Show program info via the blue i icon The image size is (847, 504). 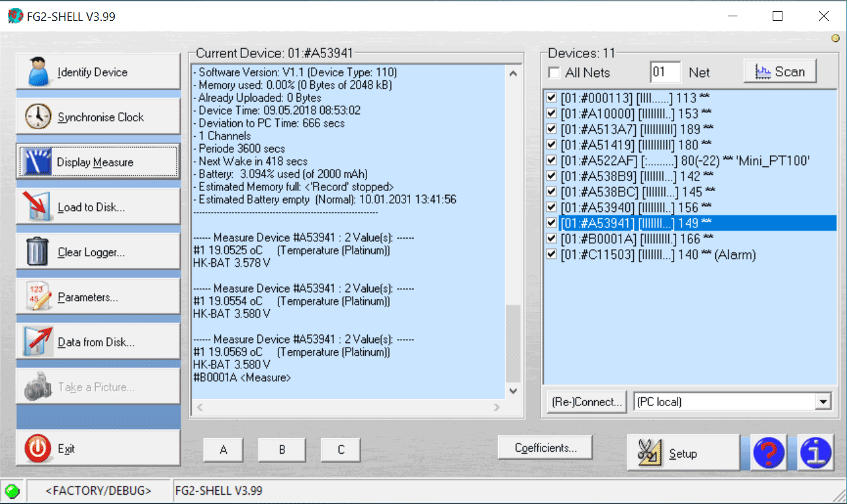coord(816,452)
